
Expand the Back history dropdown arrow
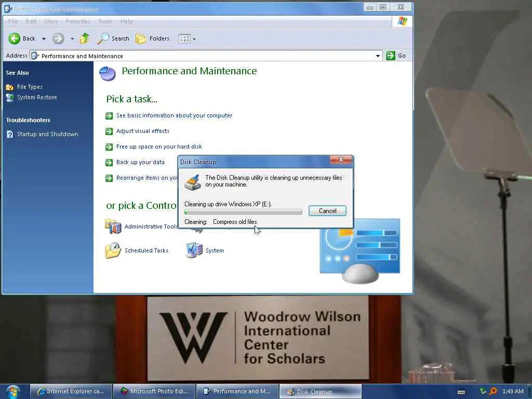coord(44,39)
